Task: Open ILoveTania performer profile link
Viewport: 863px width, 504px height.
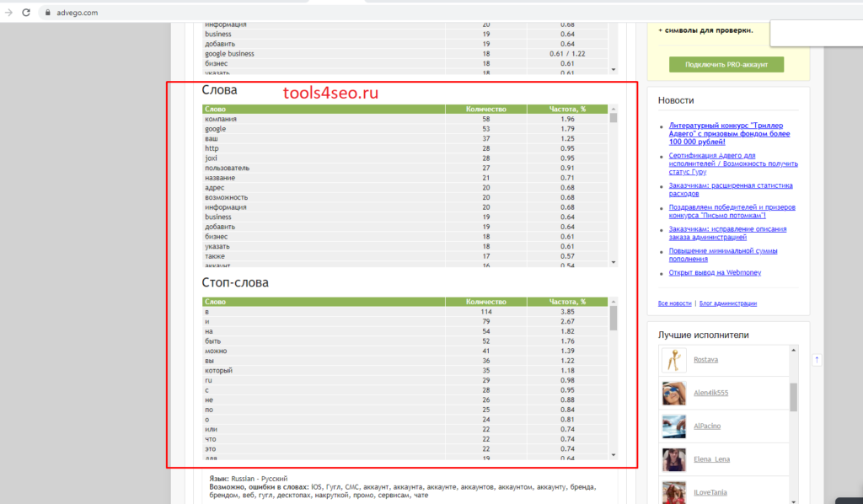Action: coord(710,492)
